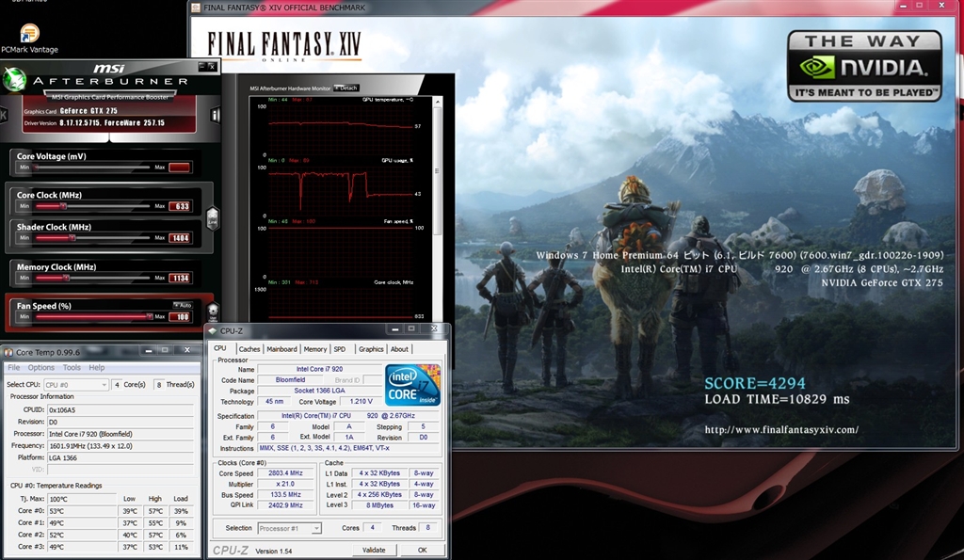Click the QPI Link value 2402.9 MHz
The height and width of the screenshot is (560, 964).
tap(285, 505)
